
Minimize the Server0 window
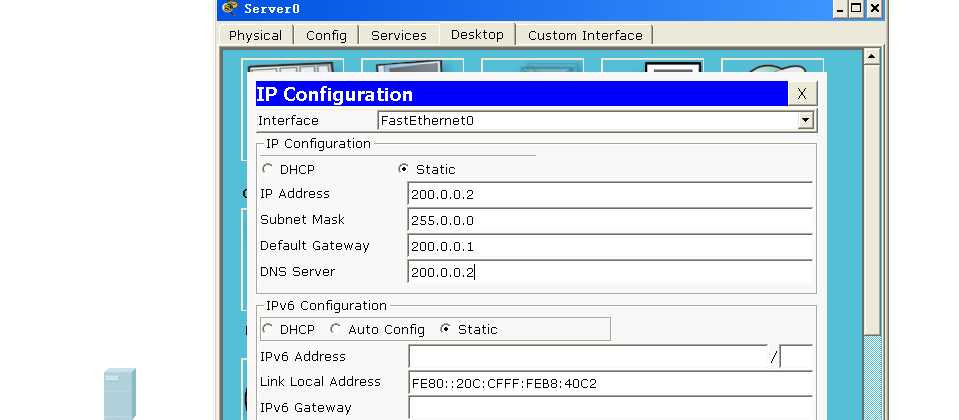pos(840,9)
